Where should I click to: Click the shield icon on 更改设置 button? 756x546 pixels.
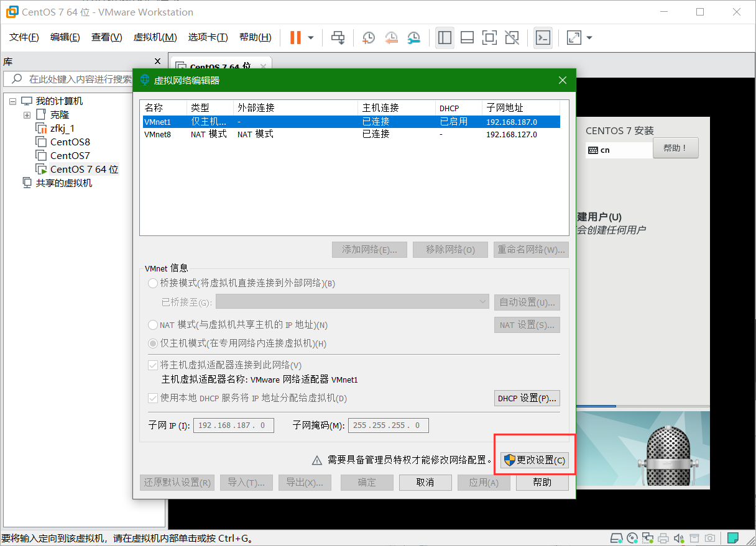(x=510, y=460)
